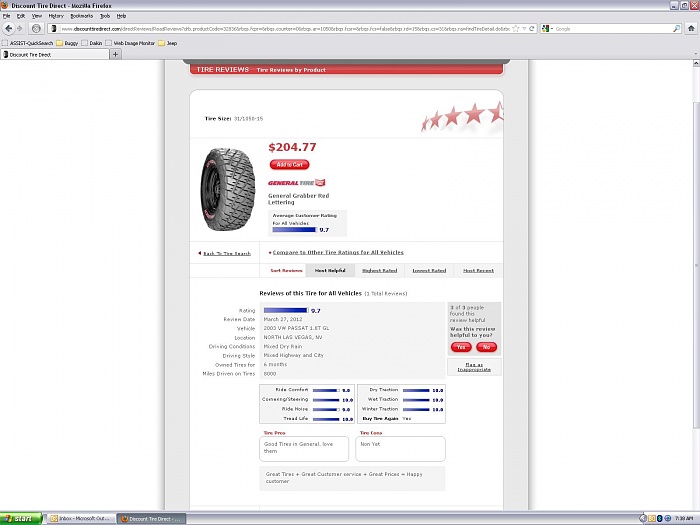Click the site identity icon in address bar
700x525 pixels.
point(54,29)
